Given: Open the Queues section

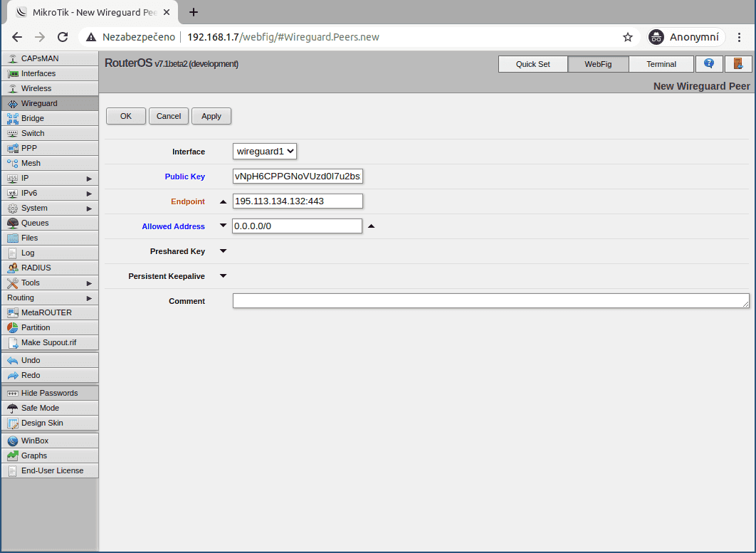Looking at the screenshot, I should [x=50, y=223].
